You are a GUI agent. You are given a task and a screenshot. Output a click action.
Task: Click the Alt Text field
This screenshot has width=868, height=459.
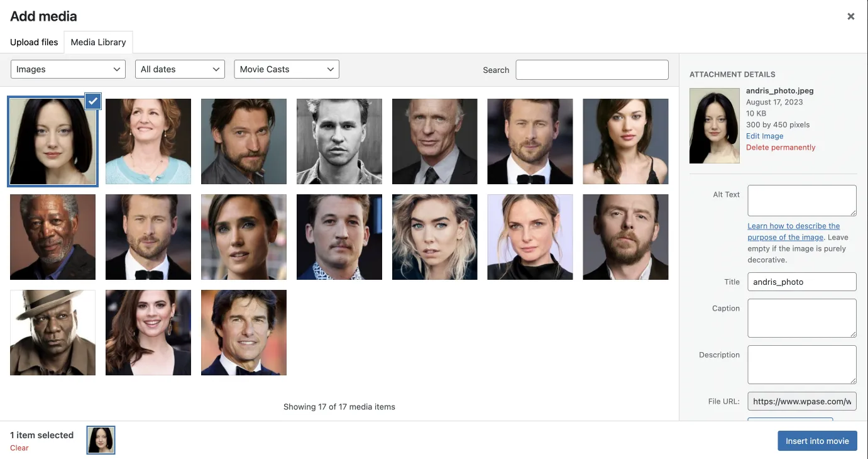click(802, 201)
